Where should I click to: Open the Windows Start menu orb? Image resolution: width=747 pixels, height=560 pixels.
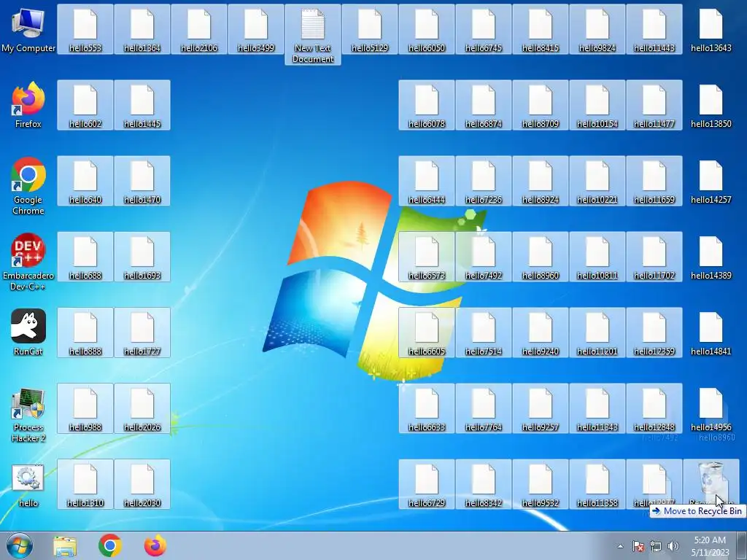[19, 545]
